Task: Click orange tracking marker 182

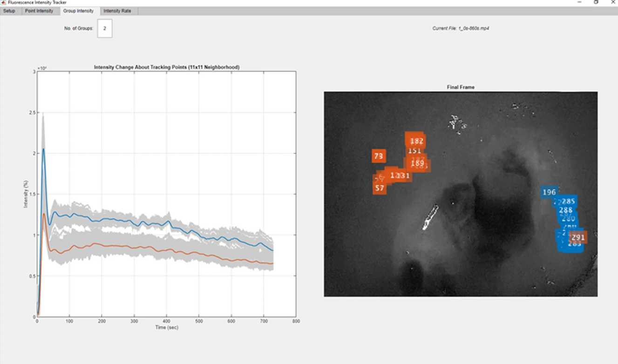Action: [417, 141]
